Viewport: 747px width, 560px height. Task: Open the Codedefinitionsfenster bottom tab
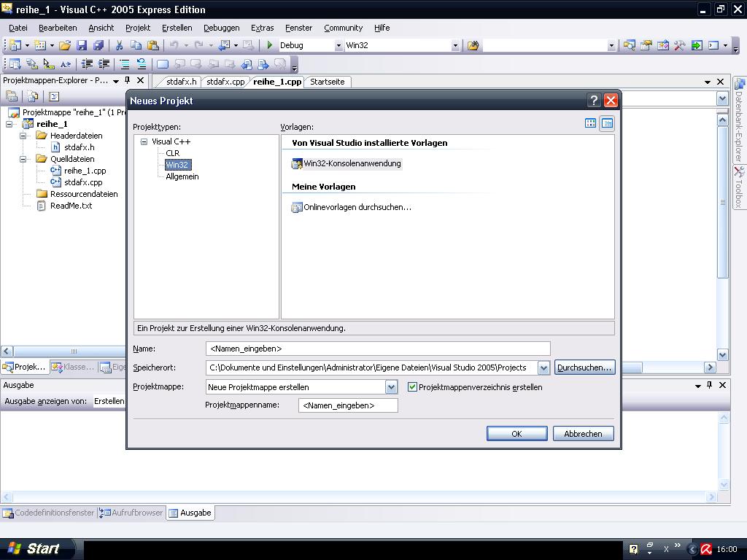coord(49,513)
